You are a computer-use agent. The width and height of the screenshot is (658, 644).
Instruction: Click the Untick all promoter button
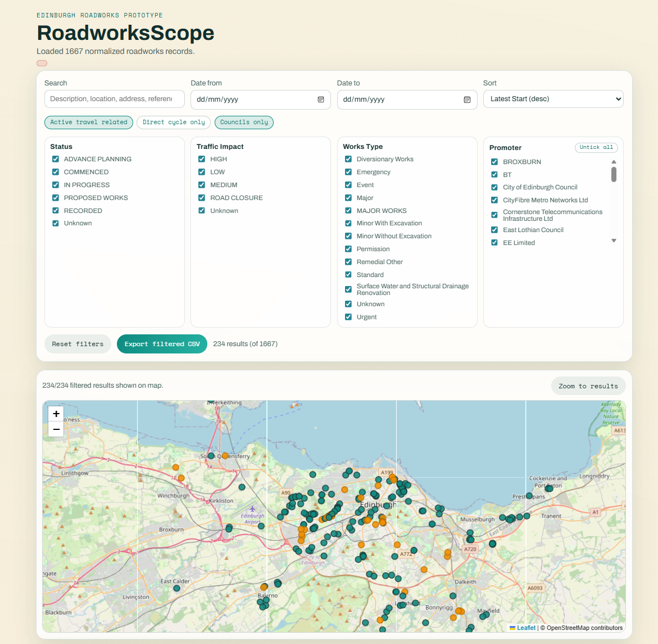pos(596,147)
